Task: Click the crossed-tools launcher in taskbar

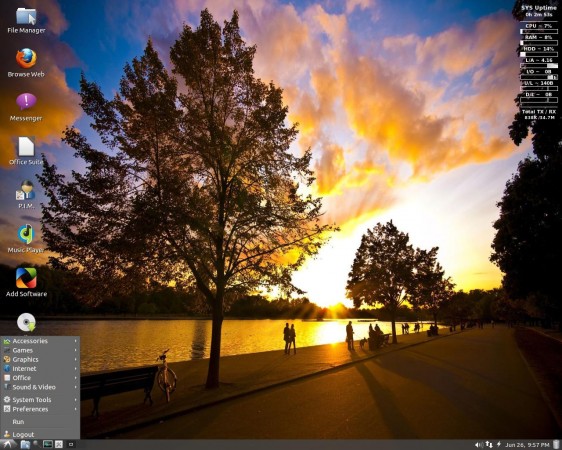Action: click(x=59, y=445)
